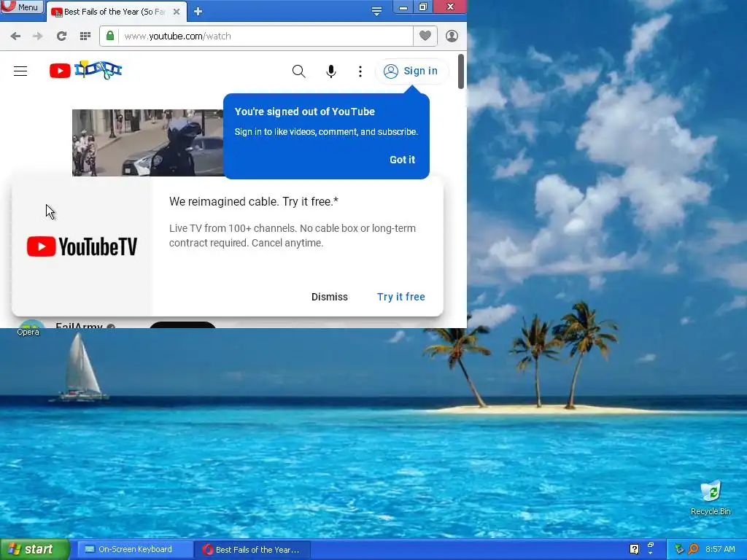The image size is (747, 560).
Task: Focus the youtube.com address bar
Action: pos(264,36)
